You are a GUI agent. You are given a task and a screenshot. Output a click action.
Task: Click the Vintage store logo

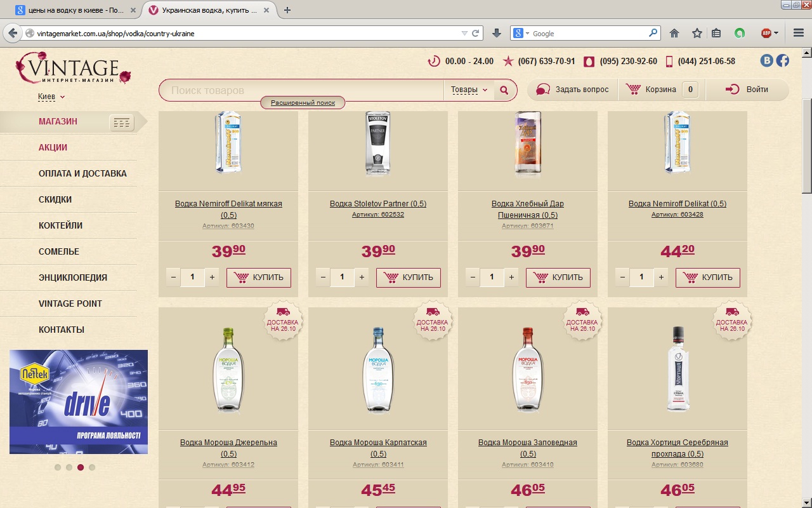point(74,68)
